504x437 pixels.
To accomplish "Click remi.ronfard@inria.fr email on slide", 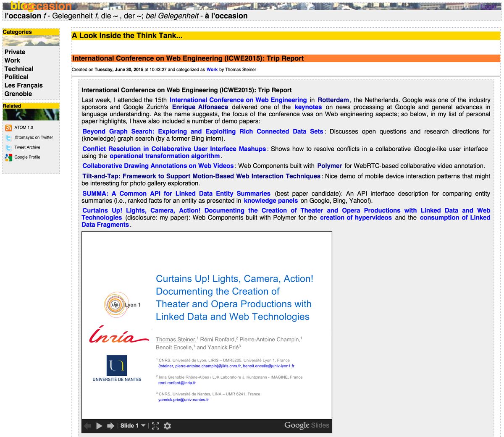I will (x=177, y=383).
